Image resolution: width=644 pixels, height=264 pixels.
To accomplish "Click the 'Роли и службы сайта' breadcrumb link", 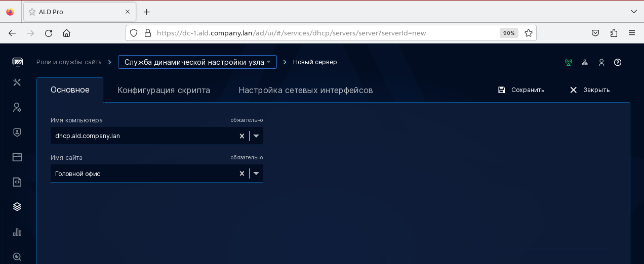I will click(69, 62).
